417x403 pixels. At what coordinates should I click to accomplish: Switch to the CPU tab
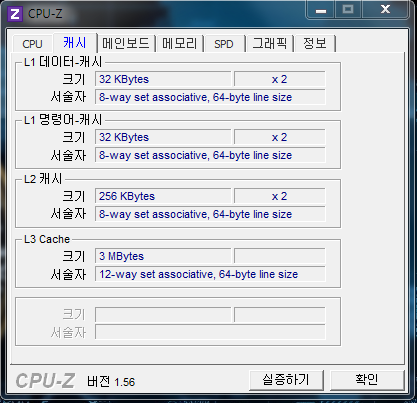(32, 44)
